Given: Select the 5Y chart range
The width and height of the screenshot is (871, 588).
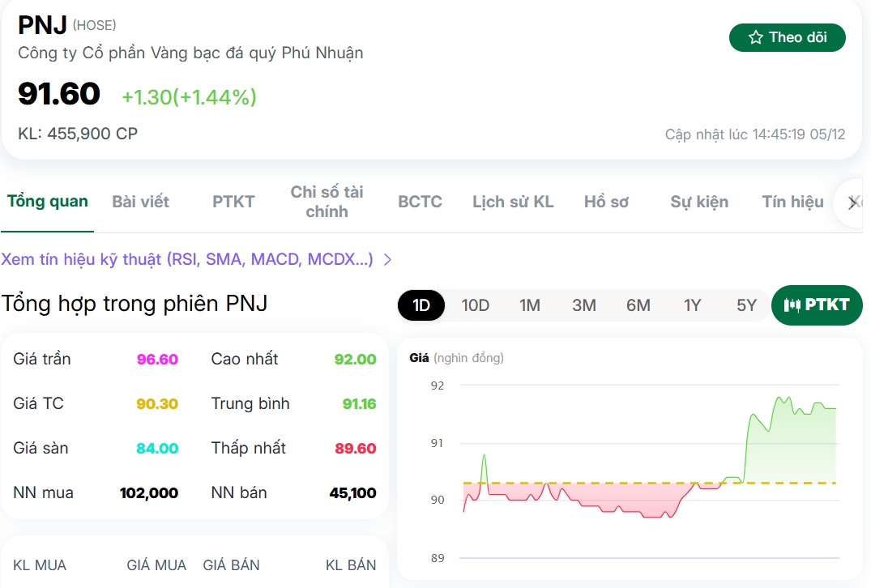Looking at the screenshot, I should [x=745, y=305].
